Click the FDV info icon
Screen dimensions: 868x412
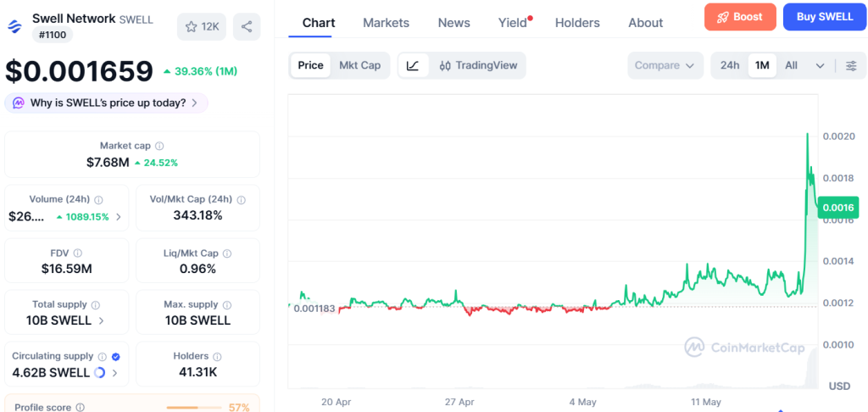[x=77, y=253]
